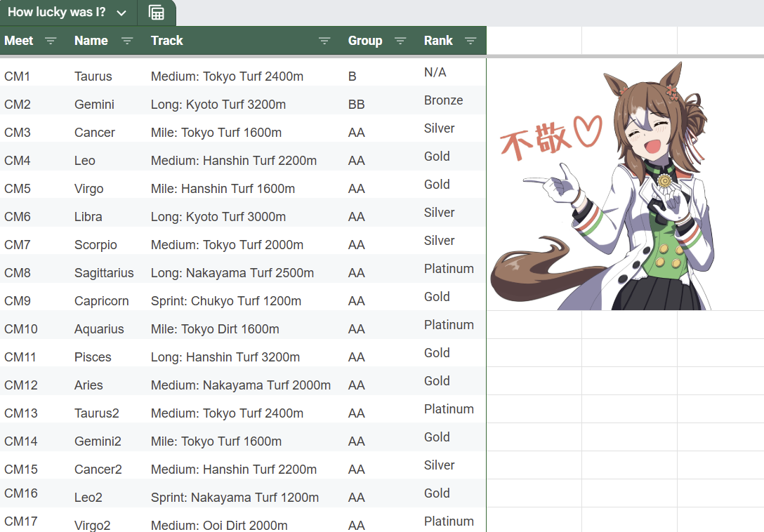
Task: Select the anime horse girl image
Action: coord(602,185)
